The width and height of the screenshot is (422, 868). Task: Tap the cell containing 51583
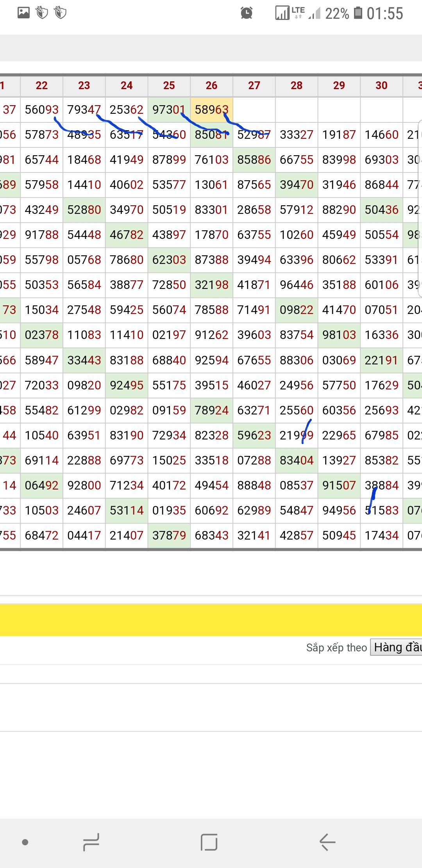tap(381, 510)
